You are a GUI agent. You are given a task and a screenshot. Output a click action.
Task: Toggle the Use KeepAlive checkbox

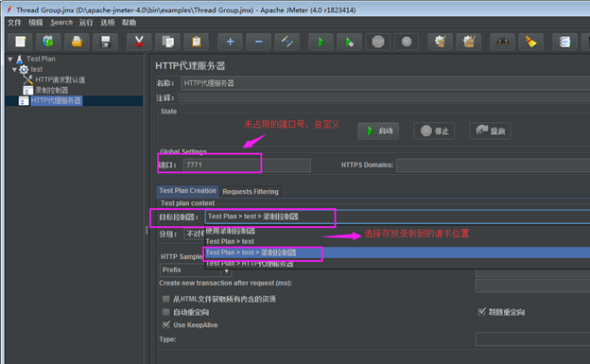166,324
